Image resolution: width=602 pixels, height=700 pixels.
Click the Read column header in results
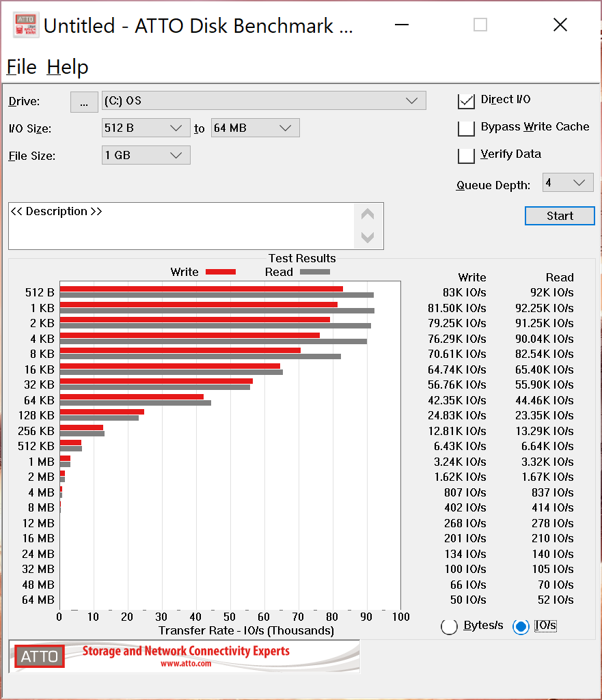click(x=560, y=278)
